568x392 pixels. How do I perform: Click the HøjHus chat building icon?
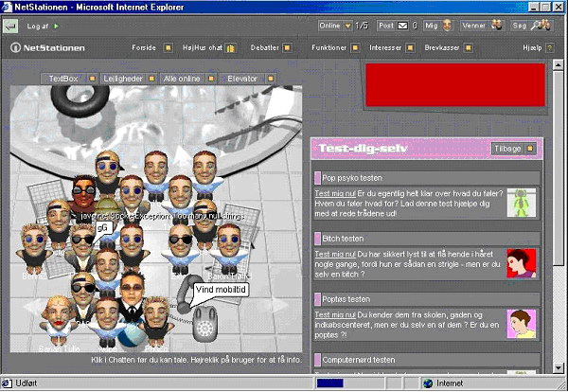[230, 47]
